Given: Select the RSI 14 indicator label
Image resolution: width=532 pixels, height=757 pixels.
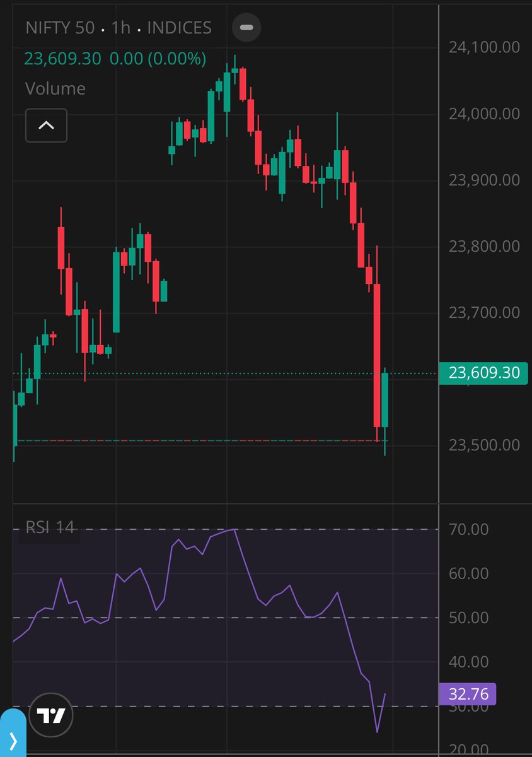Looking at the screenshot, I should (x=49, y=527).
